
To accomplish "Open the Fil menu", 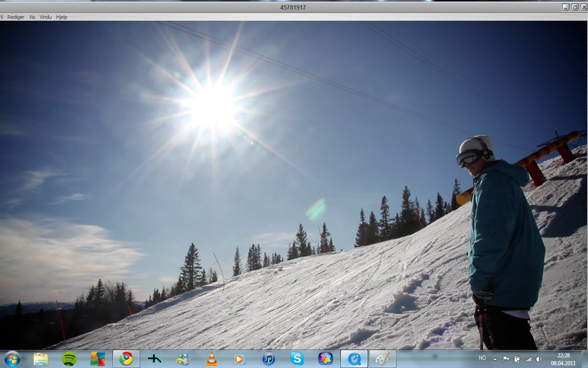I will [x=2, y=17].
